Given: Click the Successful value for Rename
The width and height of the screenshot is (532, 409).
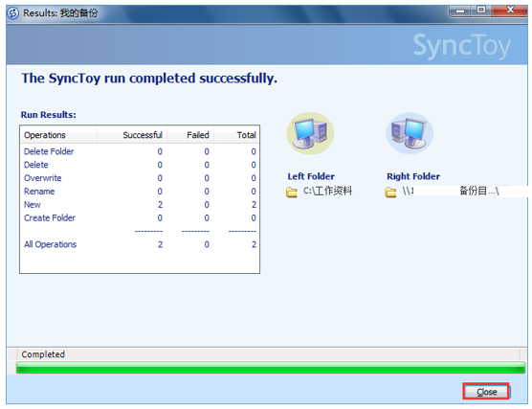Looking at the screenshot, I should pyautogui.click(x=160, y=192).
